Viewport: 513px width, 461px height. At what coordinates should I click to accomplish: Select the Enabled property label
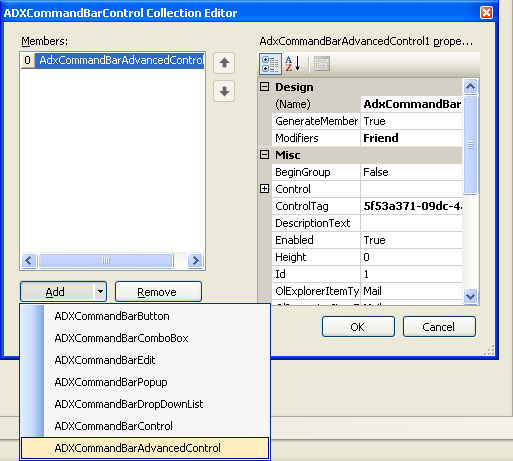pos(316,240)
